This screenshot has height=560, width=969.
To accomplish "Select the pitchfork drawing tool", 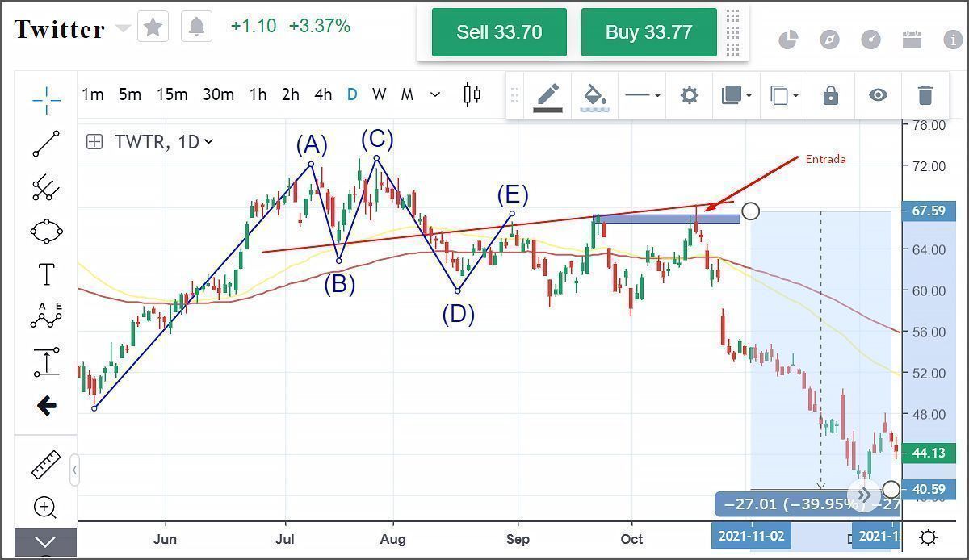I will 46,187.
